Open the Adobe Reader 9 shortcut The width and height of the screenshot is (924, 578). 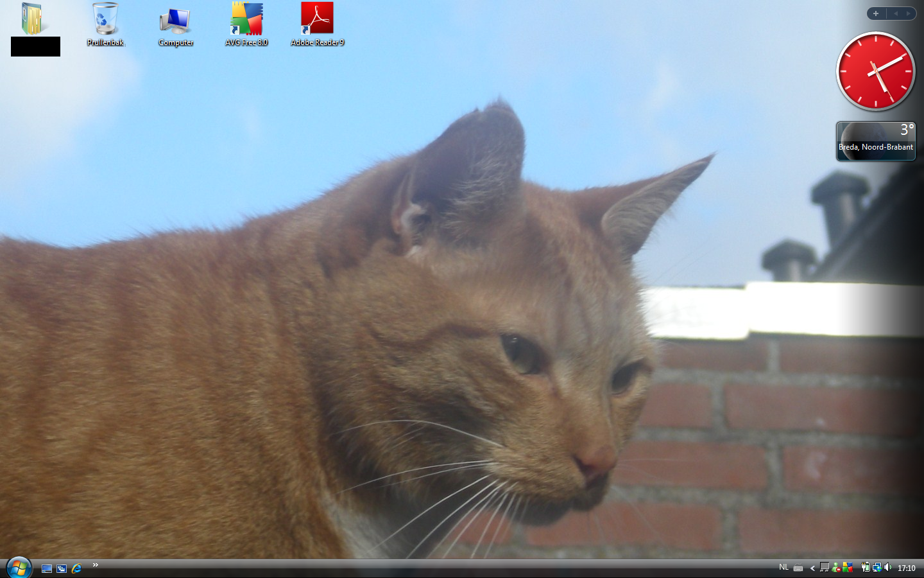317,24
